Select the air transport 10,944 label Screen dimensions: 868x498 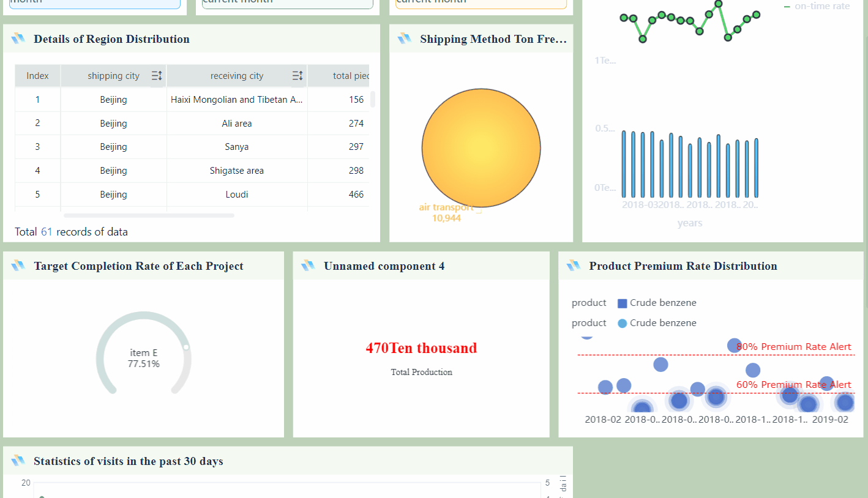tap(446, 213)
